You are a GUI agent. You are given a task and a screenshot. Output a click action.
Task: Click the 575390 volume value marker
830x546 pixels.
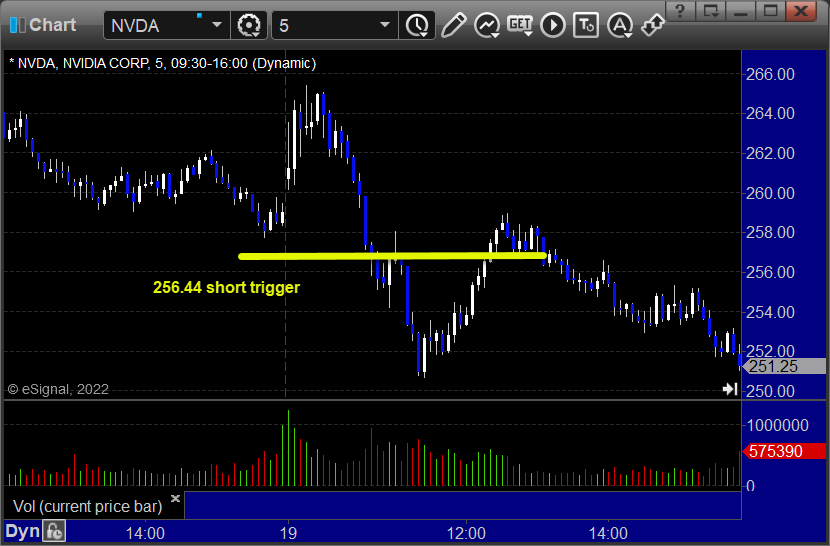[x=785, y=451]
